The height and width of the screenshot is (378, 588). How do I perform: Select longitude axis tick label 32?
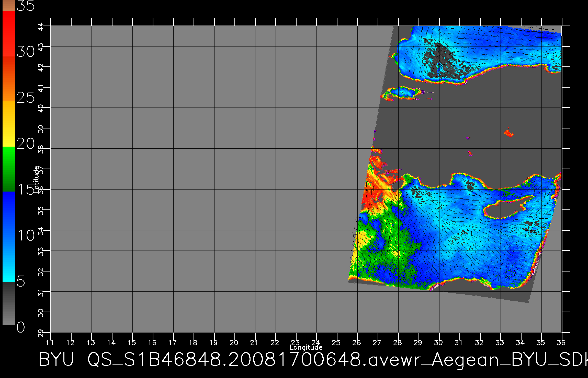click(x=480, y=342)
